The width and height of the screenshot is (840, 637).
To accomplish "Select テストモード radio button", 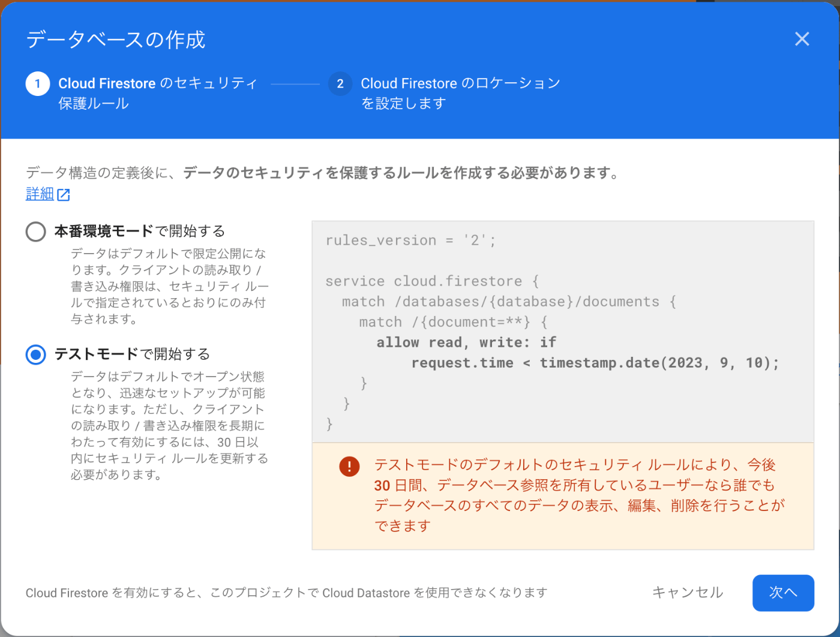I will coord(36,354).
